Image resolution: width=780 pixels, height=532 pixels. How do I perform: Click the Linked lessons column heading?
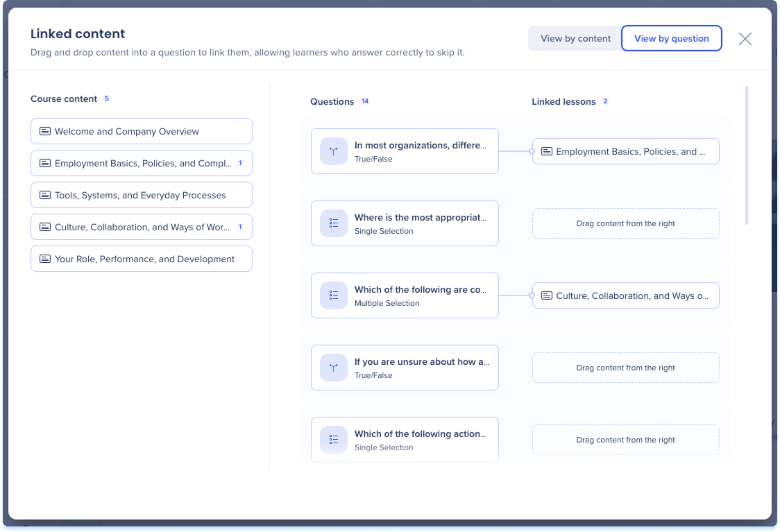(x=563, y=101)
